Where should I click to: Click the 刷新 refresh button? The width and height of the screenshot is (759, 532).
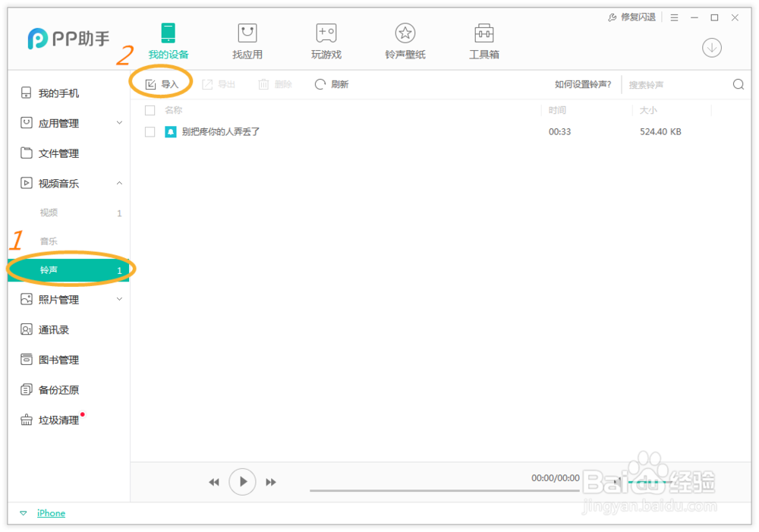point(332,84)
